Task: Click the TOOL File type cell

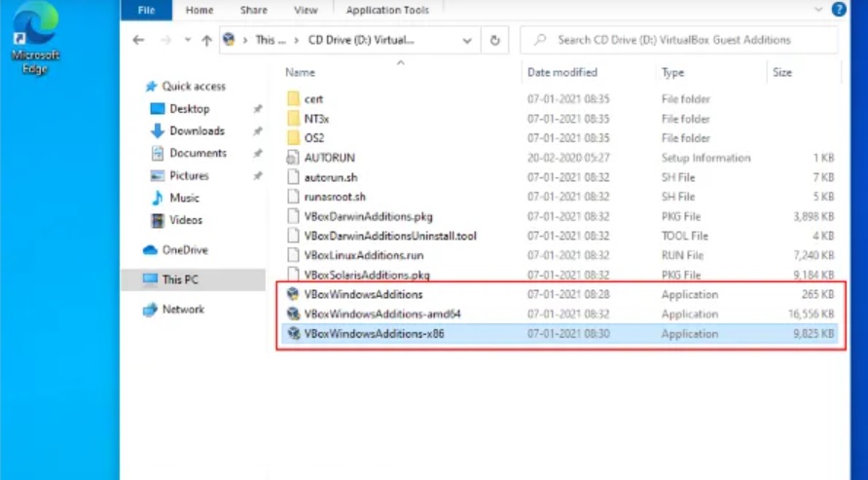Action: [685, 237]
